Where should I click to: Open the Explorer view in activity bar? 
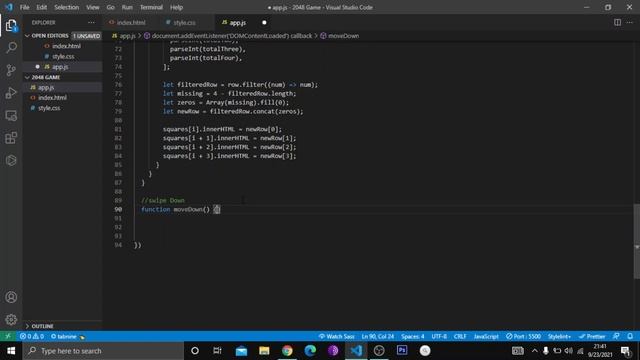pos(11,25)
